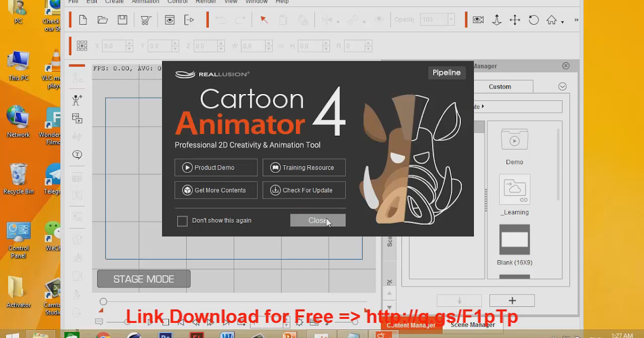Open the Animation menu
Viewport: 644px width, 338px height.
tap(145, 2)
